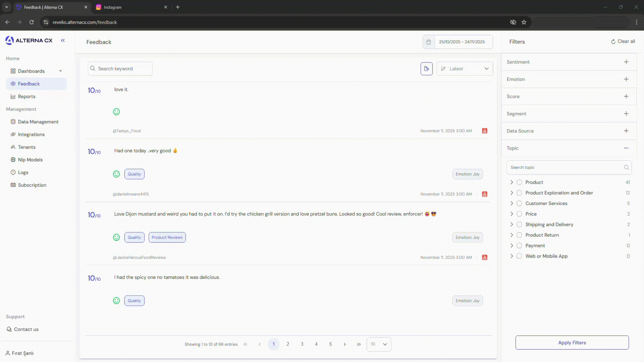The image size is (644, 362).
Task: Click the Apply Filters button
Action: 572,343
